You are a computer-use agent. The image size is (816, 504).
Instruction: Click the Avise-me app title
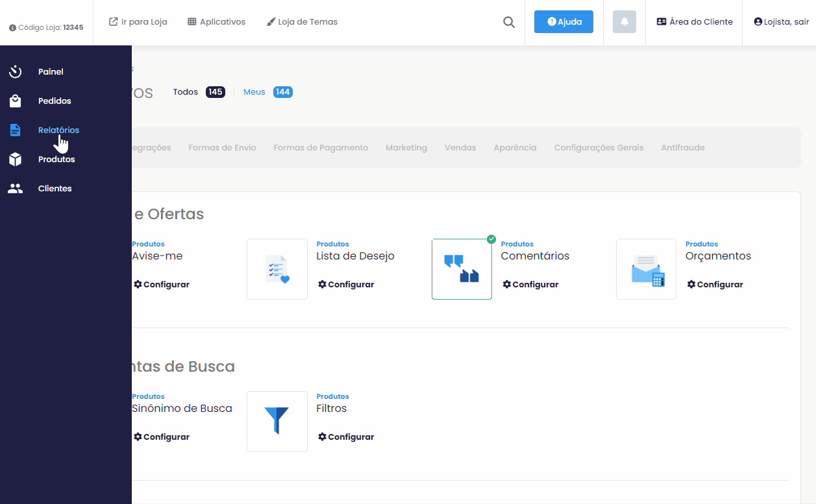(x=157, y=256)
